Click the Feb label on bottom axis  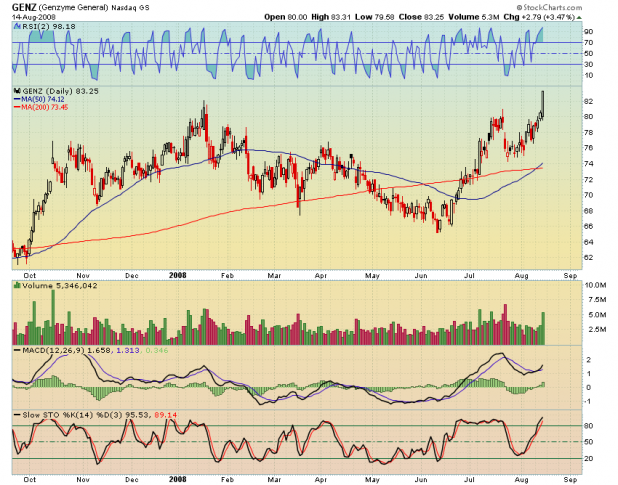(x=227, y=479)
